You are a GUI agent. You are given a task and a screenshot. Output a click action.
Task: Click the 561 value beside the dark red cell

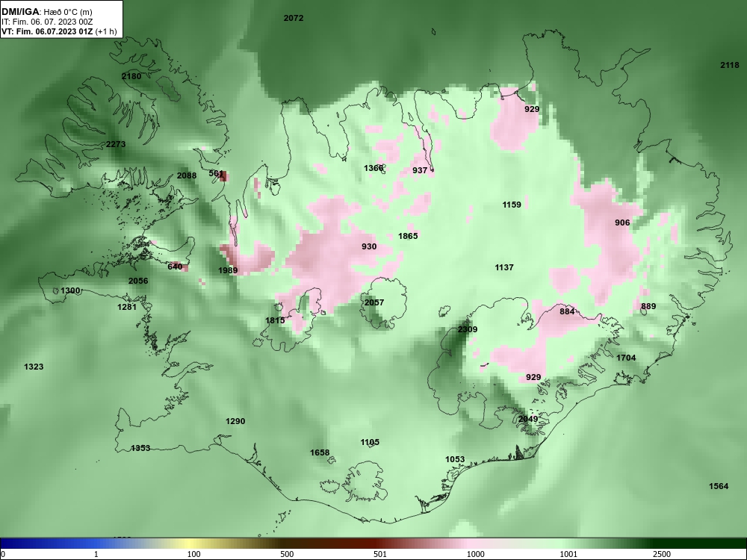tap(216, 173)
